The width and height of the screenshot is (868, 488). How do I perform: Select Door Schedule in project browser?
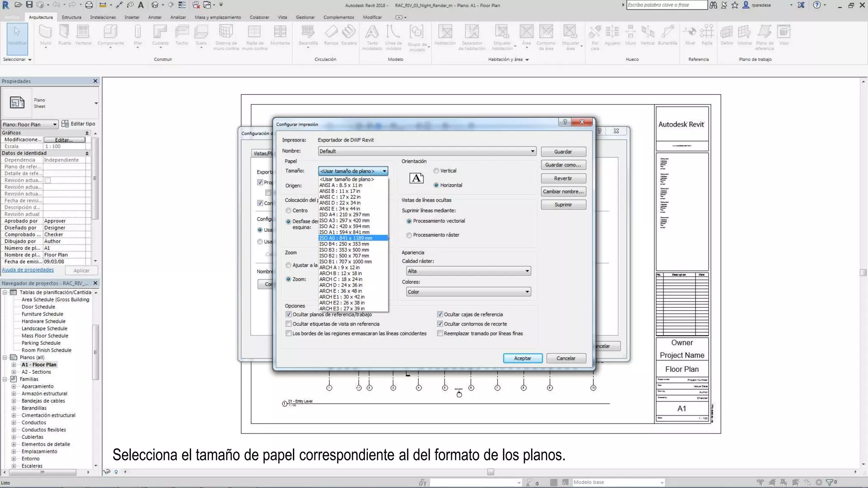click(39, 307)
